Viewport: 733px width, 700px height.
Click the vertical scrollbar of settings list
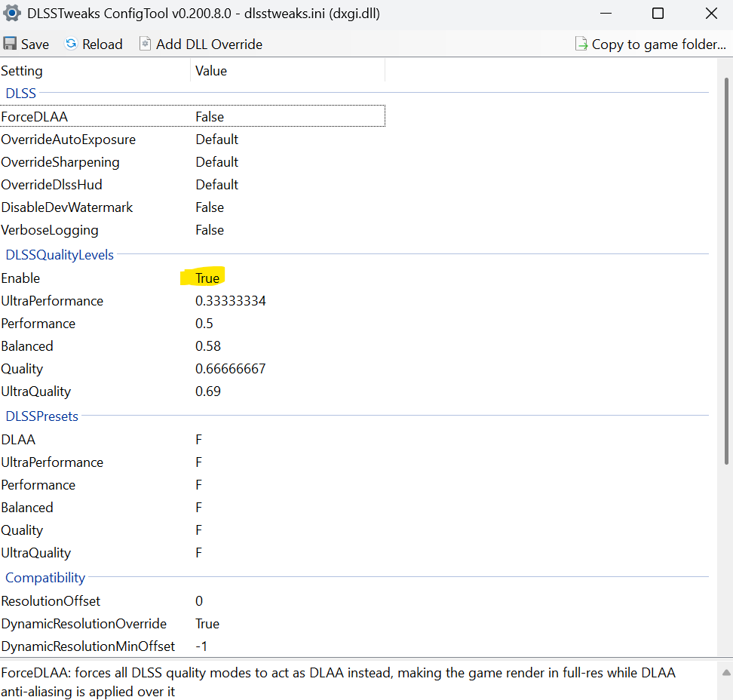[x=726, y=302]
